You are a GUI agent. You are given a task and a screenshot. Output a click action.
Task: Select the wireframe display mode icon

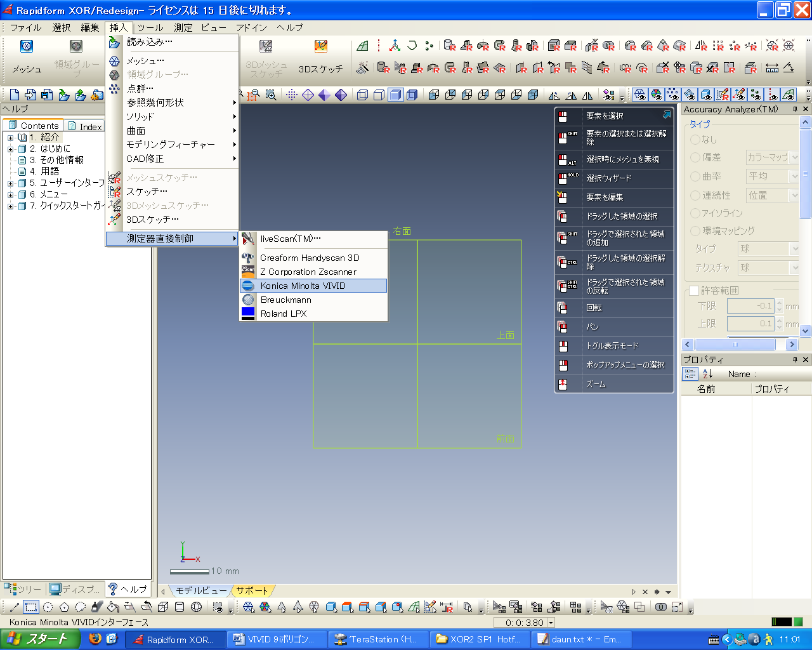coord(308,95)
